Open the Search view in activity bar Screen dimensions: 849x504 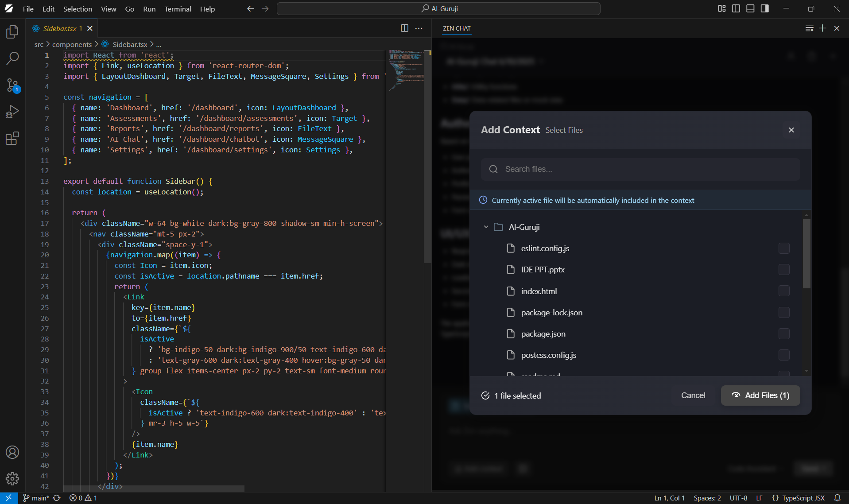coord(12,58)
